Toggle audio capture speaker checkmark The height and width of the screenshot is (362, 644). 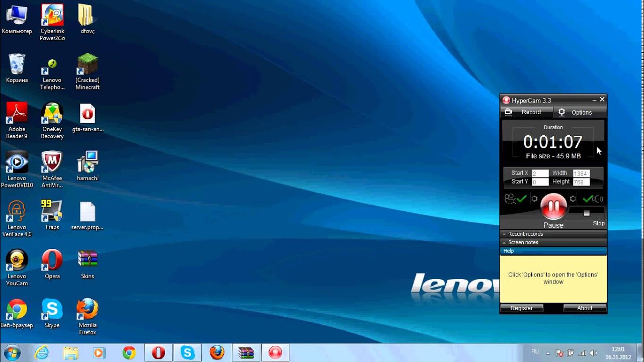pyautogui.click(x=593, y=199)
